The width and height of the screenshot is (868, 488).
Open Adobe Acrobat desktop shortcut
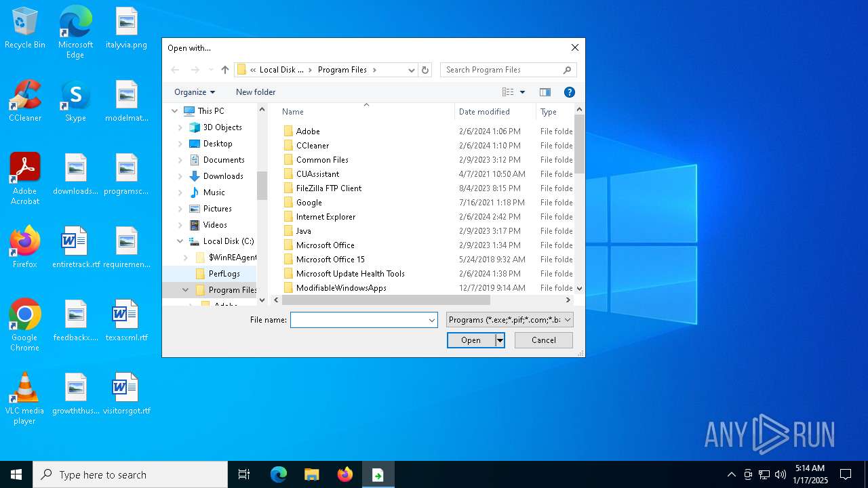point(25,179)
